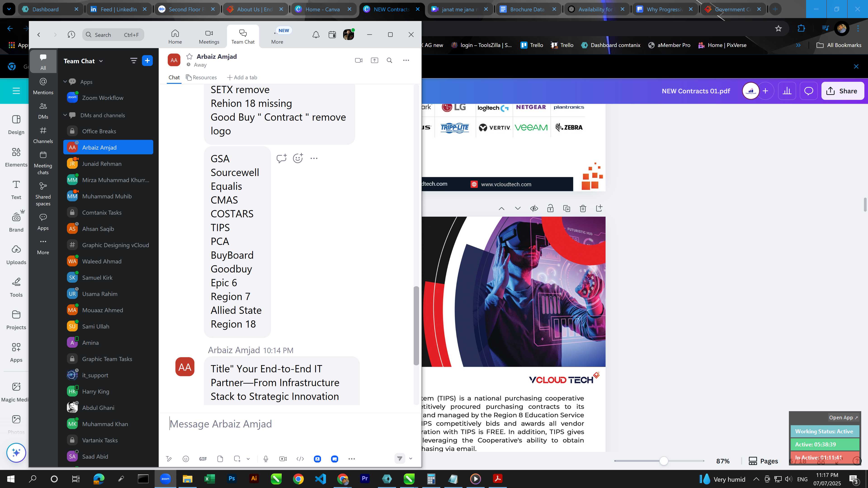Open Zoom notifications bell
Viewport: 868px width, 488px height.
coord(316,35)
